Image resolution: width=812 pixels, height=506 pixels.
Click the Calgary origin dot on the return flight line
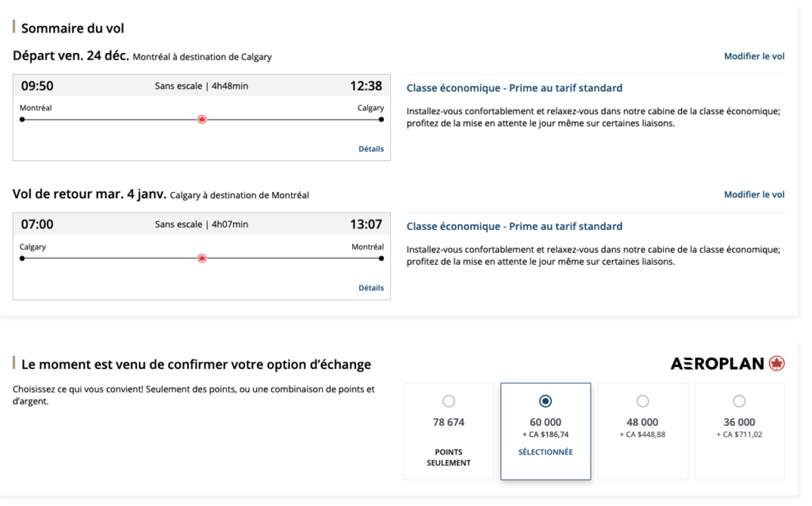click(22, 259)
